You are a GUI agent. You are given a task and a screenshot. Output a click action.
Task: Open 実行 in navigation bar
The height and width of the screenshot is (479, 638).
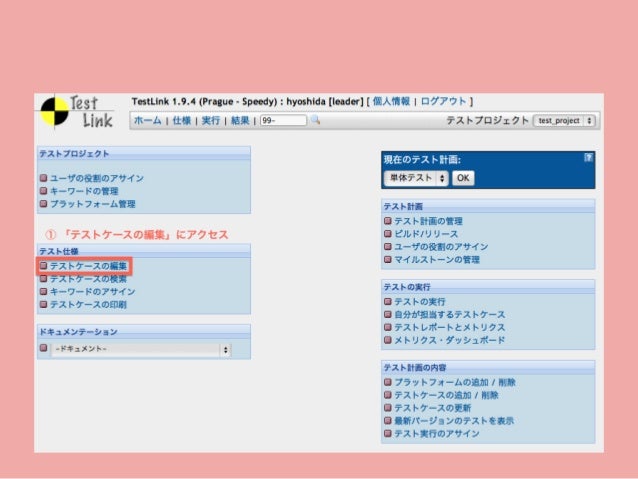point(210,120)
